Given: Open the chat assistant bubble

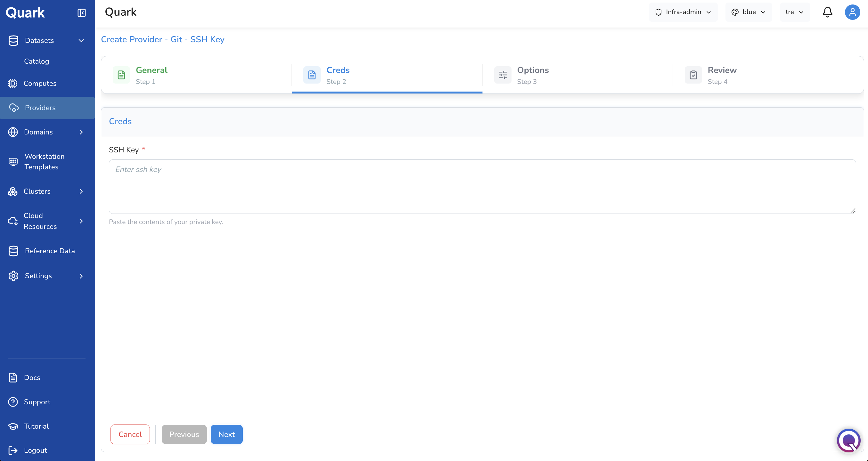Looking at the screenshot, I should coord(848,440).
